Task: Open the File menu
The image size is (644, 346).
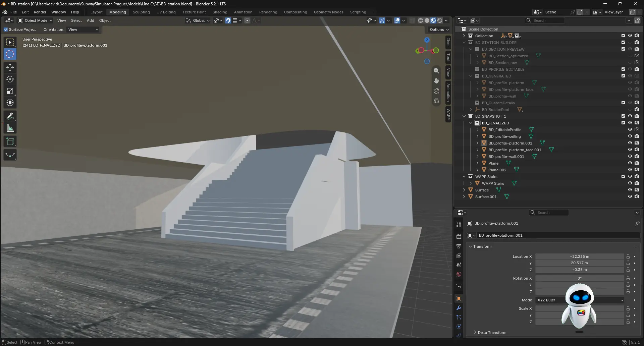Action: click(13, 12)
